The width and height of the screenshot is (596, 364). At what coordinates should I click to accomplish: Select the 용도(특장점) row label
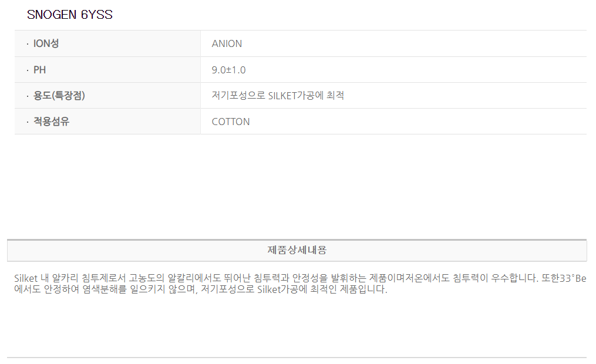coord(59,96)
